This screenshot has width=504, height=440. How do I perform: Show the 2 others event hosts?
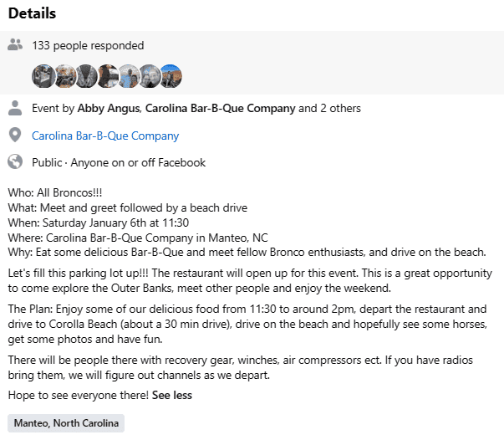[x=340, y=109]
